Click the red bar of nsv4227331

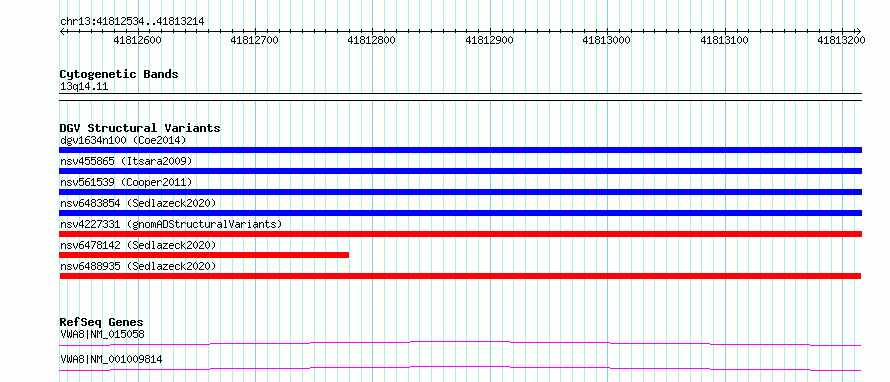point(460,234)
